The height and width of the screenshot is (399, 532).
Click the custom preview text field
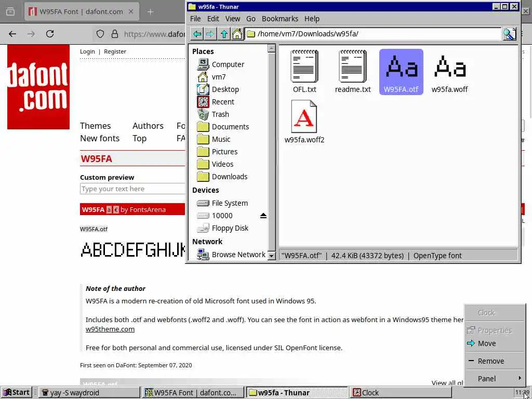click(132, 189)
